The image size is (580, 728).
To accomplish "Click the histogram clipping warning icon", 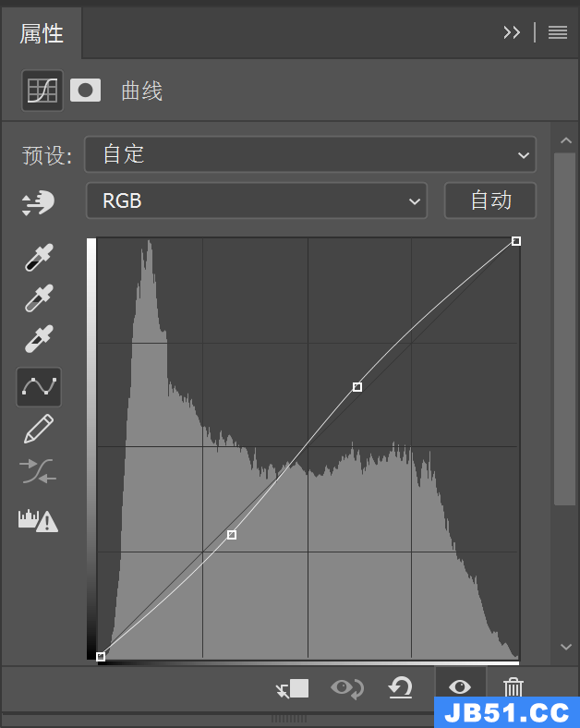I will pos(39,520).
